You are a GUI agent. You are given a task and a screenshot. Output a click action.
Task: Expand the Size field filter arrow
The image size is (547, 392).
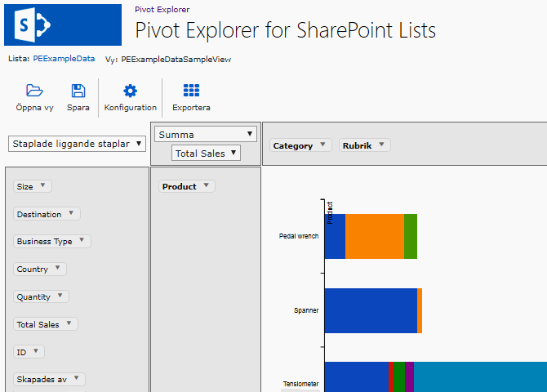pos(42,185)
